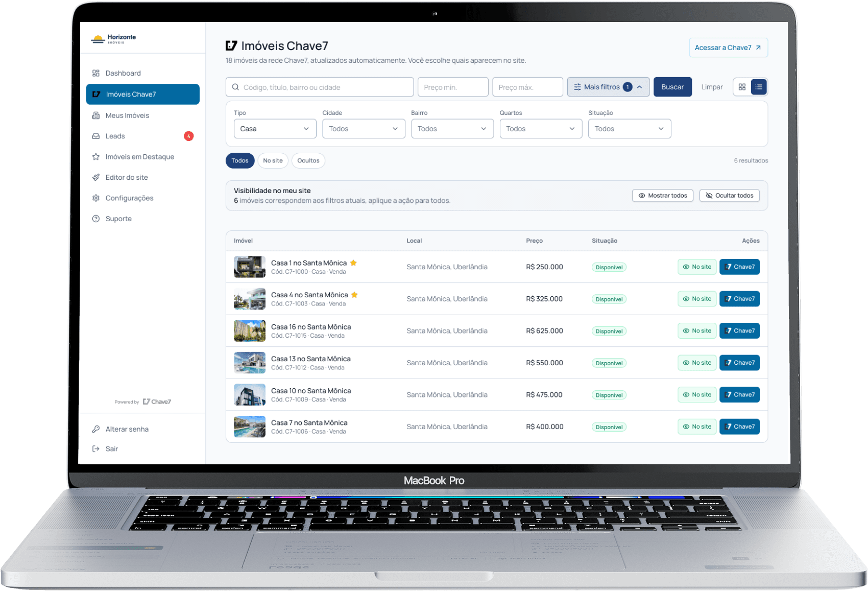868x591 pixels.
Task: Open the Bairro dropdown
Action: pyautogui.click(x=452, y=129)
